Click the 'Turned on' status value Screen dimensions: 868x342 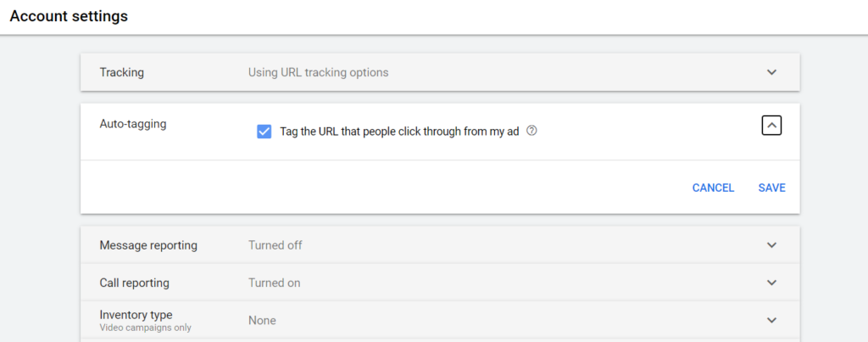coord(274,283)
